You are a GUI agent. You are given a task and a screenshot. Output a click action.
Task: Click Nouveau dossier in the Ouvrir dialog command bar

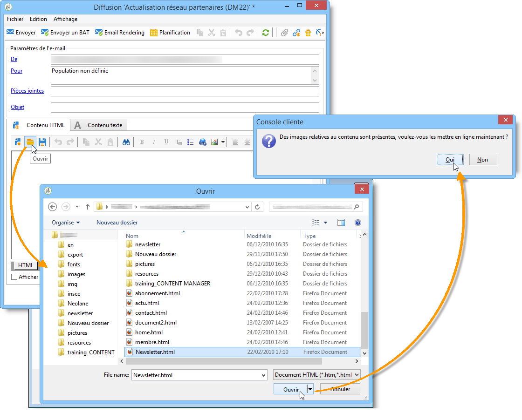tap(117, 223)
